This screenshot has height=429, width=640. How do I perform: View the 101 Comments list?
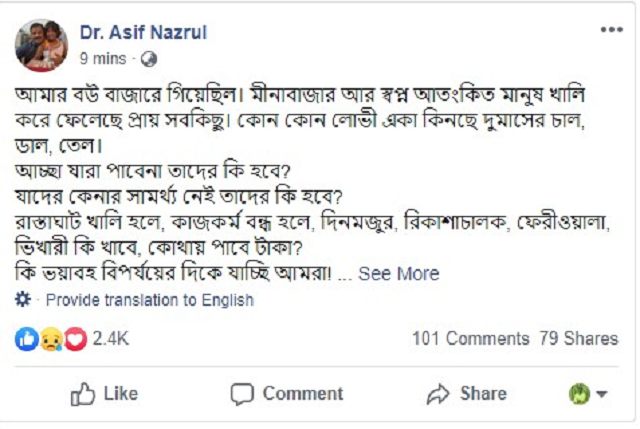470,339
